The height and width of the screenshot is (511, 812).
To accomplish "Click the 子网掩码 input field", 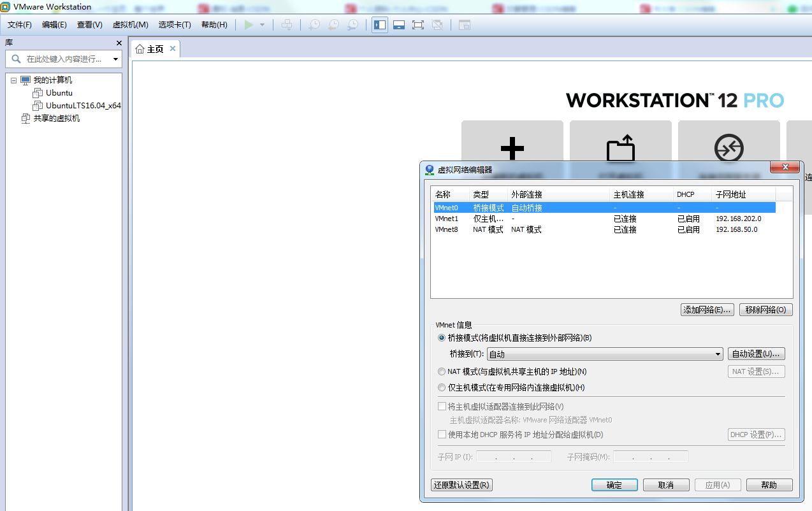I will coord(651,457).
